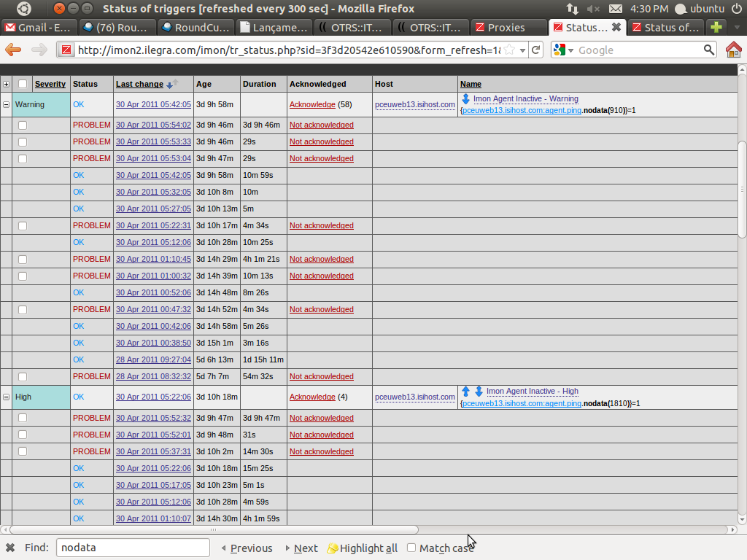Check the select-all checkbox in table header
The width and height of the screenshot is (747, 560).
click(23, 84)
